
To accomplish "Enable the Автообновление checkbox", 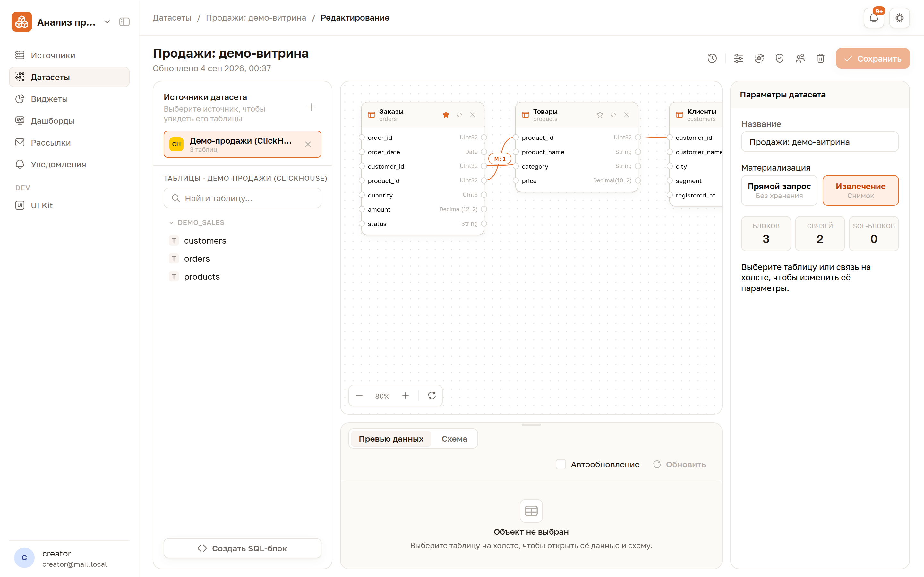I will point(560,464).
